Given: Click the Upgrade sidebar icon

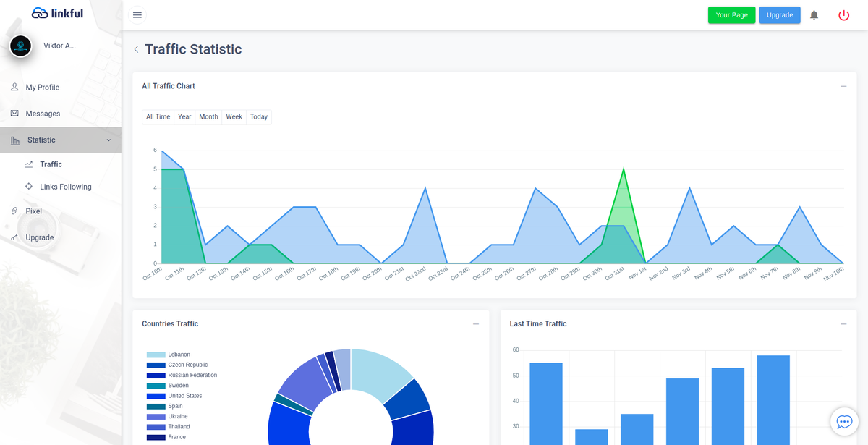Looking at the screenshot, I should pos(14,237).
